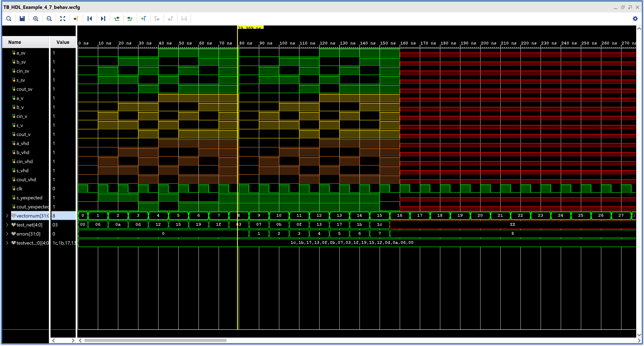Viewport: 644px width, 346px height.
Task: Zoom out of the waveform
Action: tap(49, 19)
